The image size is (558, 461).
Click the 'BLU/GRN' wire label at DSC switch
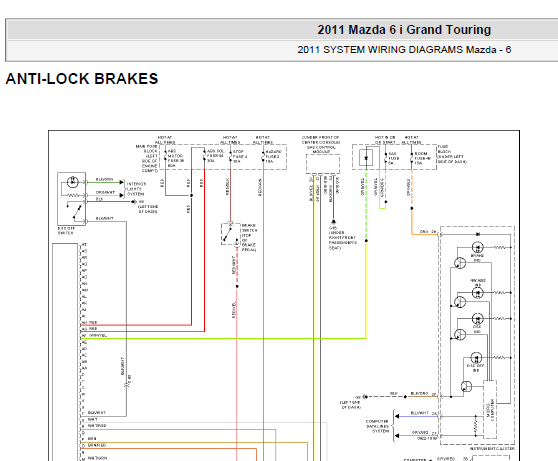tap(104, 179)
